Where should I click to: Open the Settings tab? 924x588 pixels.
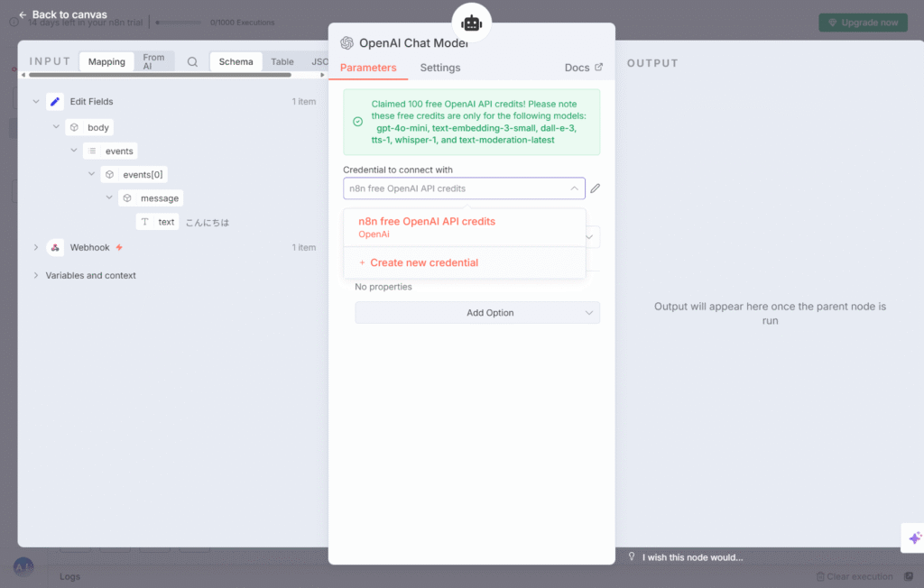(440, 68)
